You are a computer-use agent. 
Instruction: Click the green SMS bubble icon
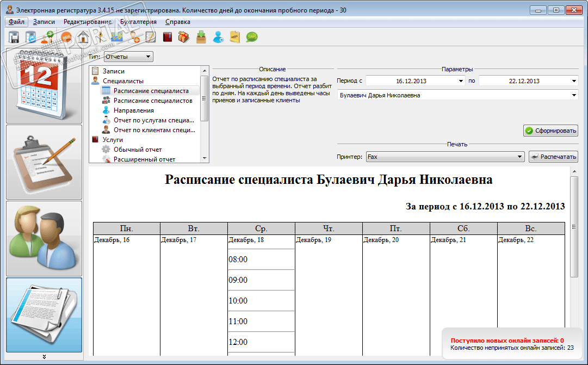tap(252, 37)
